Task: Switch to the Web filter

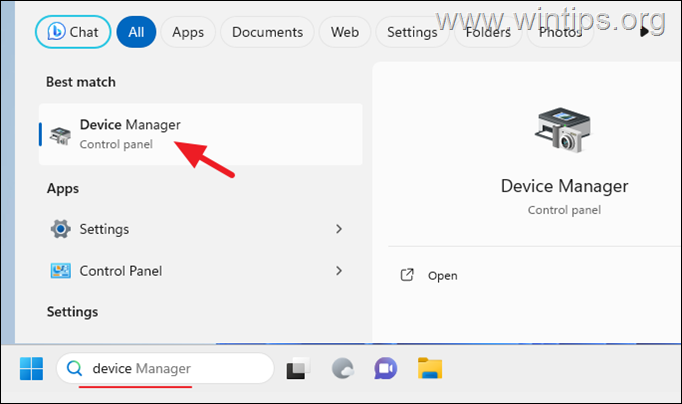Action: click(x=344, y=32)
